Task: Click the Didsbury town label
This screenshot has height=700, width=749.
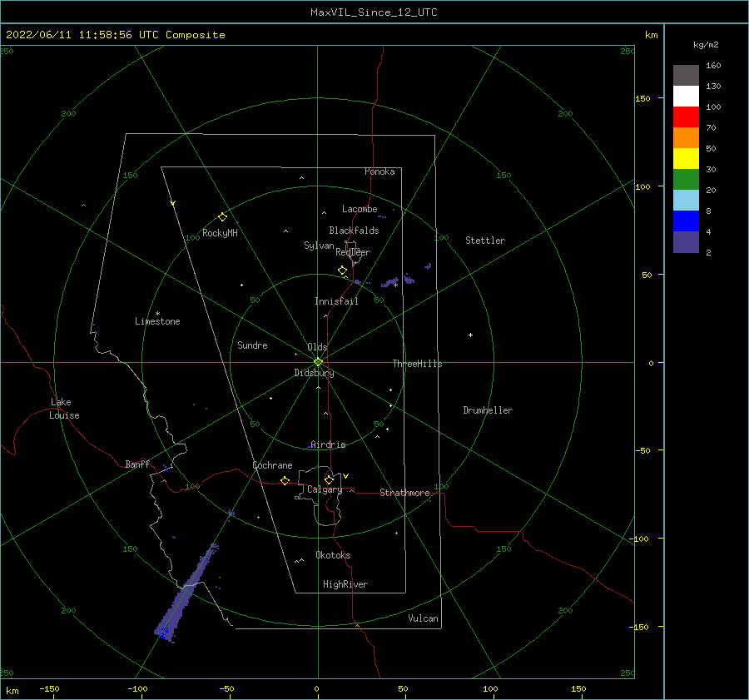Action: tap(314, 373)
